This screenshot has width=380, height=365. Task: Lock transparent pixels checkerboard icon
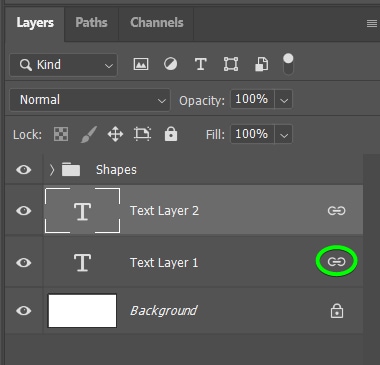61,134
